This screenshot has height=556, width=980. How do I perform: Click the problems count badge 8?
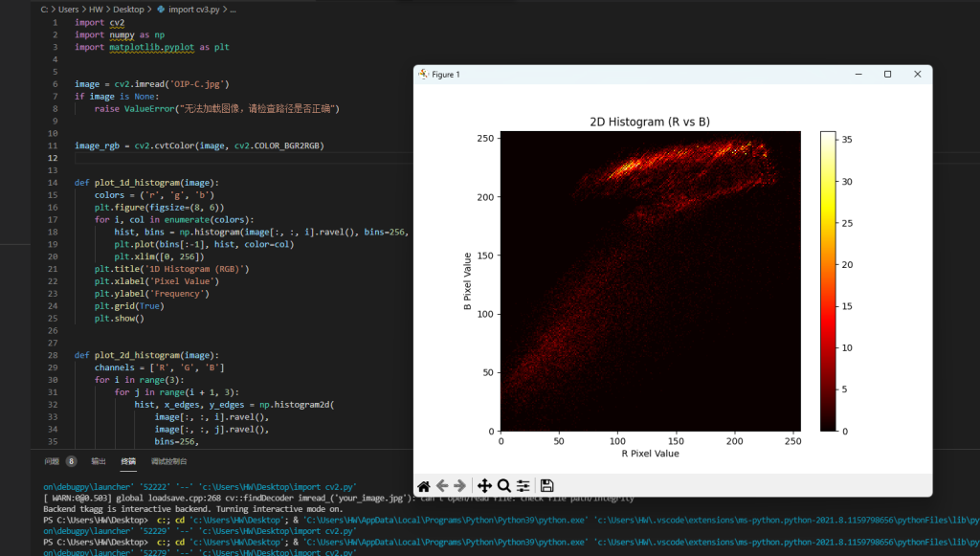pyautogui.click(x=71, y=461)
